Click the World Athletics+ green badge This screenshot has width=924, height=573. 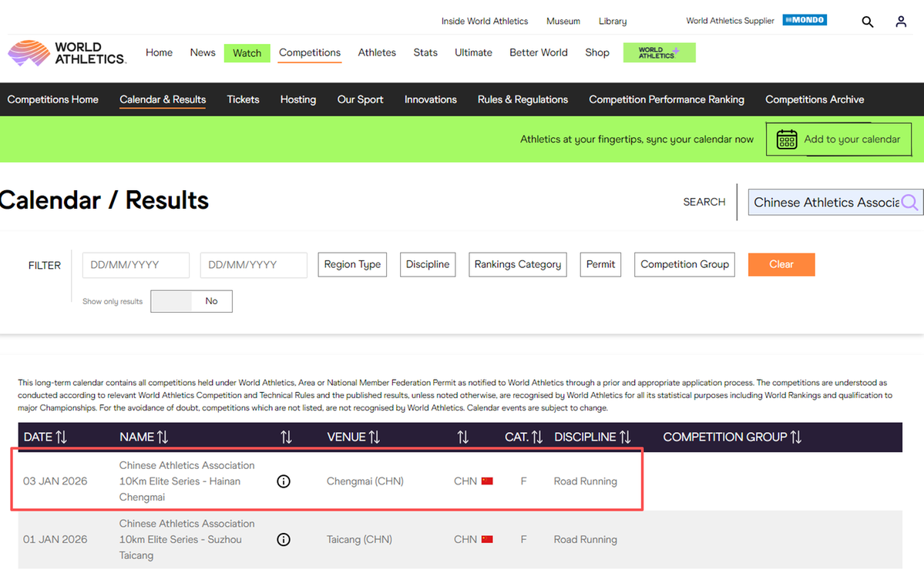point(659,52)
